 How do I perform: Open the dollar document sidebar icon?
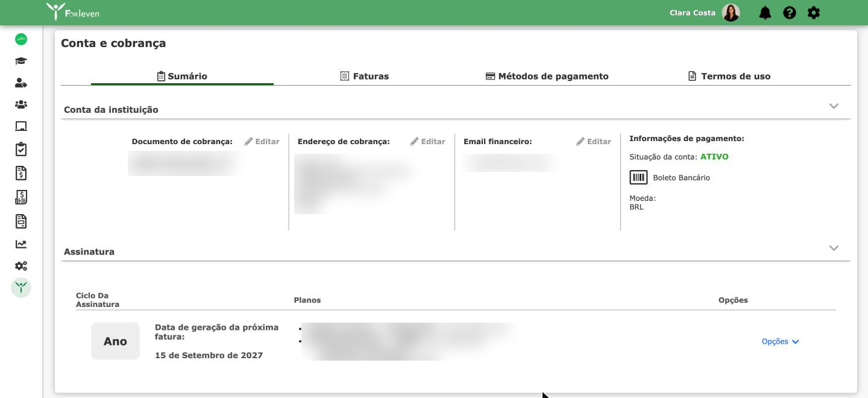[x=21, y=173]
